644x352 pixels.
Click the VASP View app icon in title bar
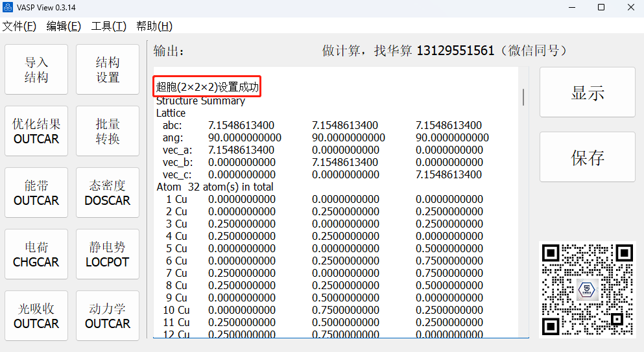pos(8,8)
